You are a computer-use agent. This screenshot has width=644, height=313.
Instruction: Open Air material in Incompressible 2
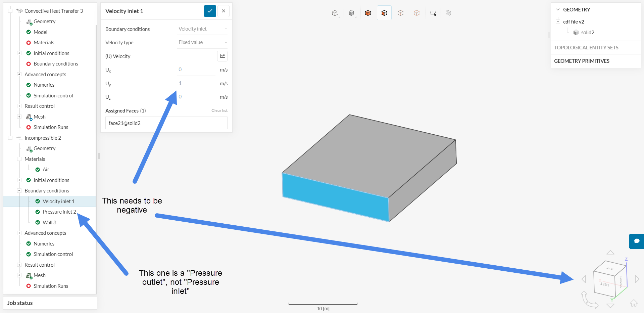pos(46,170)
